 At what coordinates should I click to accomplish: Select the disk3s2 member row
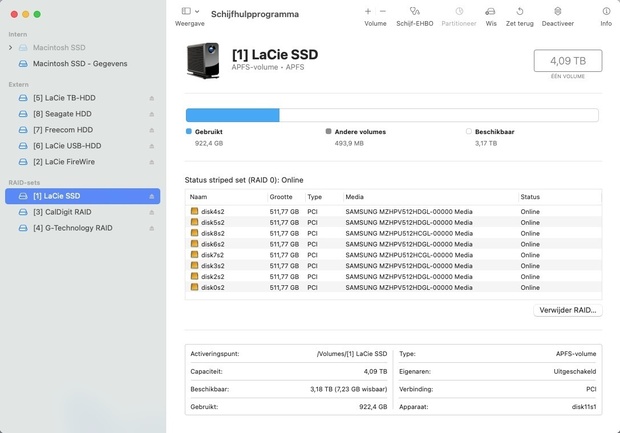point(393,266)
